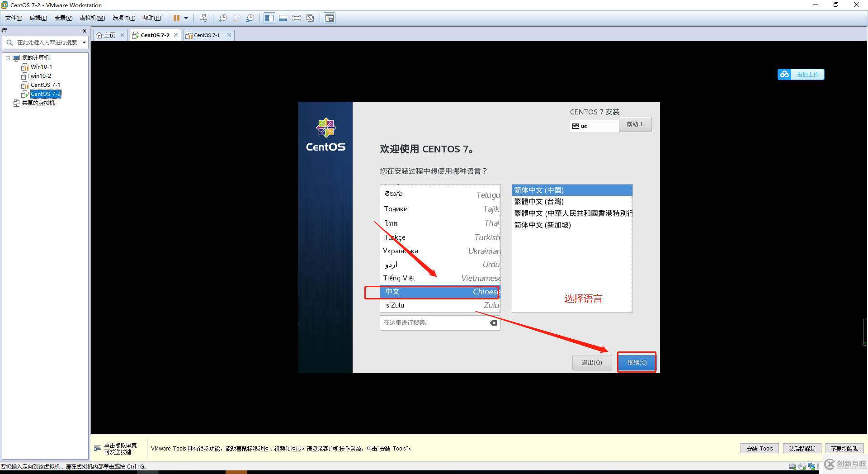Take a snapshot of this virtual machine
This screenshot has height=474, width=868.
click(x=223, y=18)
